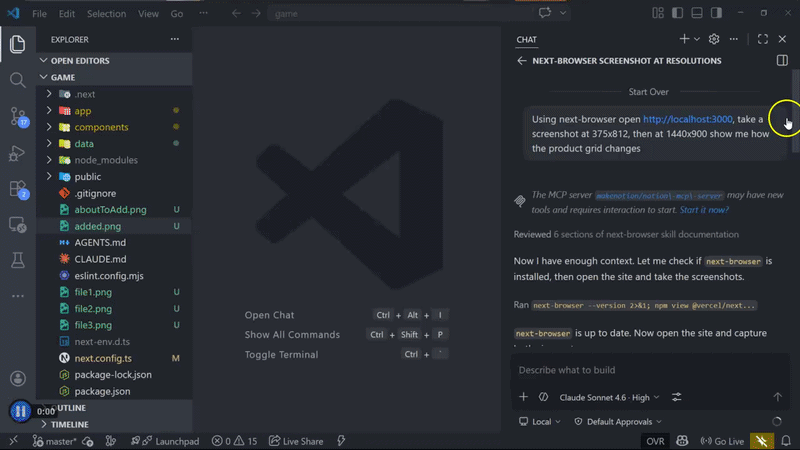Open Run and Debug view
The image size is (800, 450).
coord(17,153)
